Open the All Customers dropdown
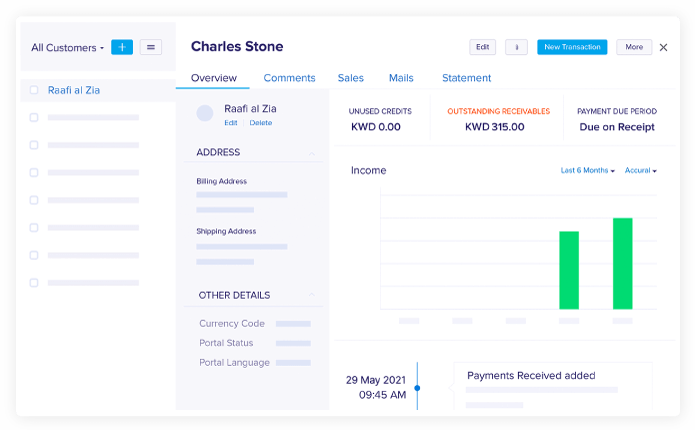This screenshot has width=695, height=430. [67, 47]
